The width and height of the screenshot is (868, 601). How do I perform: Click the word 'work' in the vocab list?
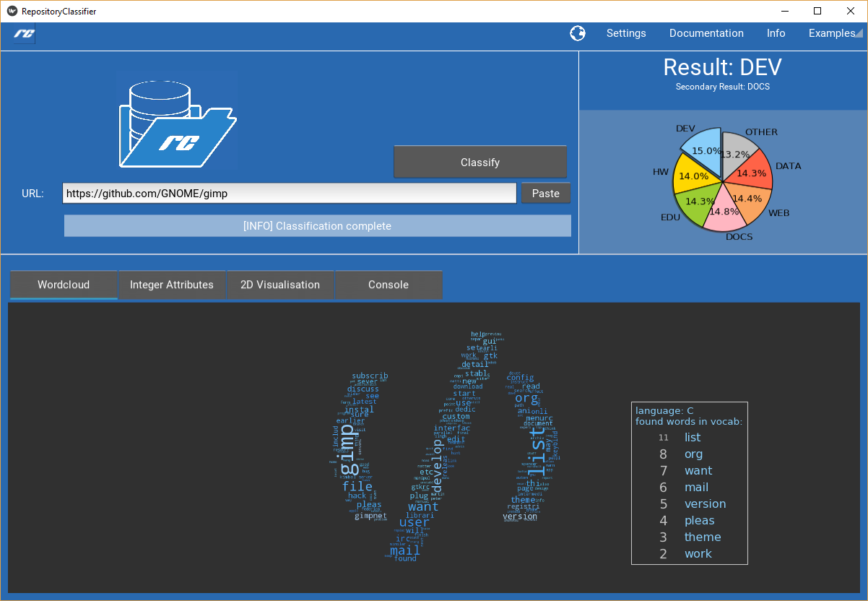698,553
